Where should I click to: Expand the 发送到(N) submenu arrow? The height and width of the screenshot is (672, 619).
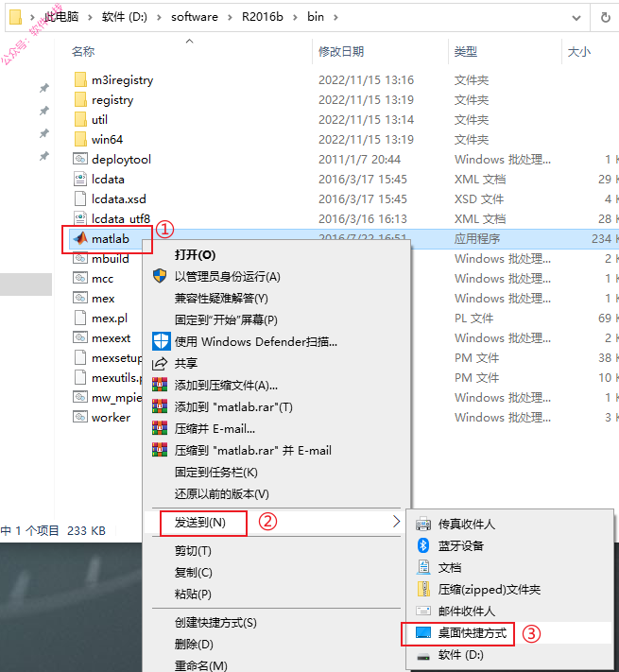396,522
